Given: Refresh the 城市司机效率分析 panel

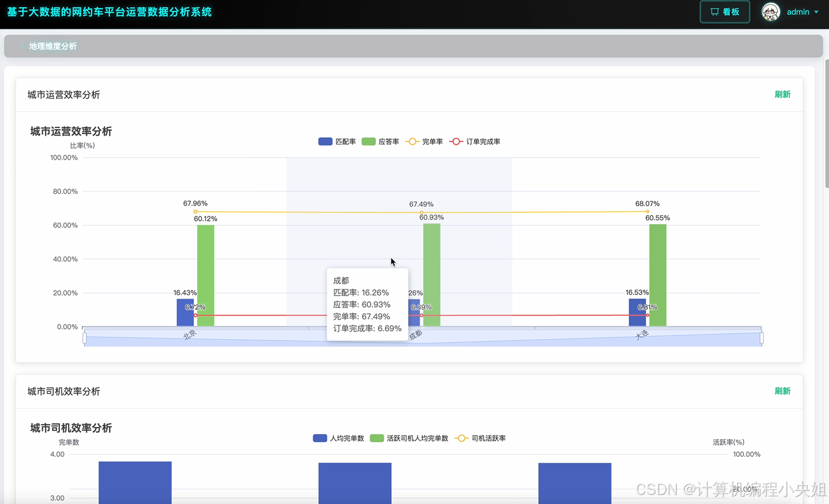Looking at the screenshot, I should pyautogui.click(x=782, y=391).
